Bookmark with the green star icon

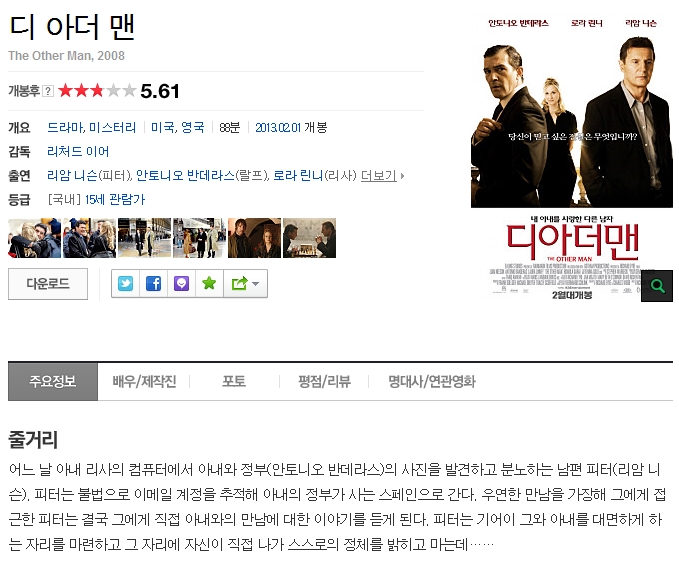(x=209, y=284)
